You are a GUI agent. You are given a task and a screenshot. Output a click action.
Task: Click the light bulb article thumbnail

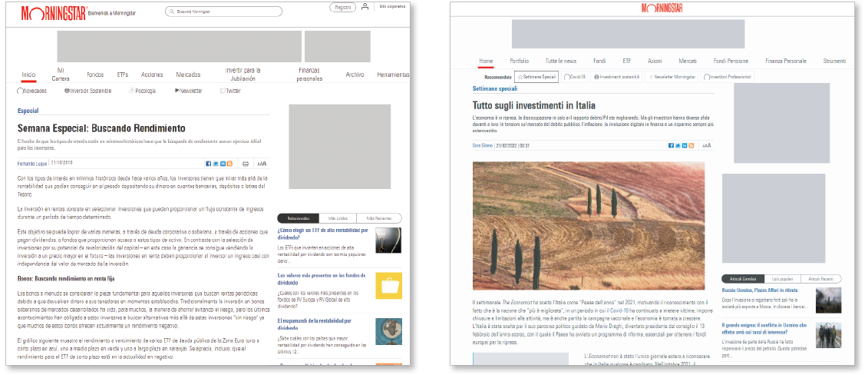pyautogui.click(x=388, y=241)
